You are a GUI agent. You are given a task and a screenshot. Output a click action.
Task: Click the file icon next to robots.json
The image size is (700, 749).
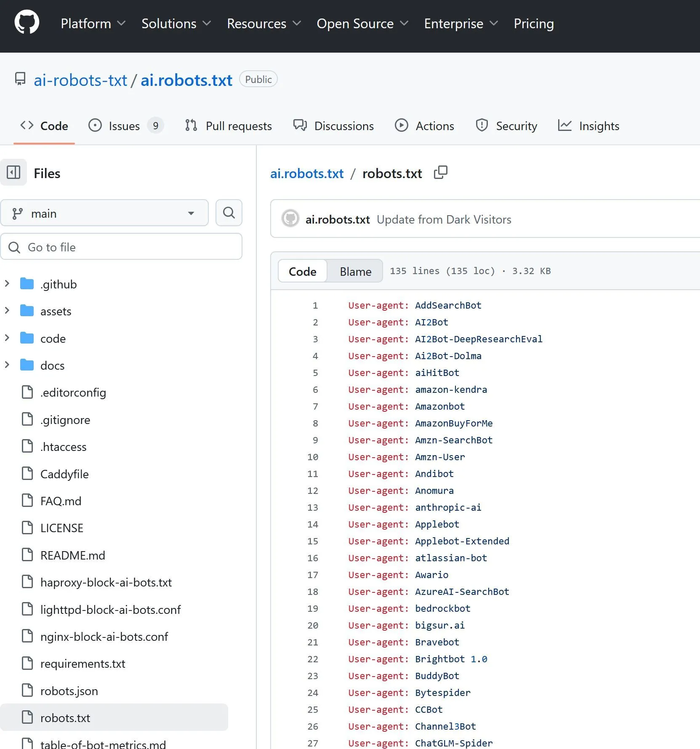[x=27, y=690]
